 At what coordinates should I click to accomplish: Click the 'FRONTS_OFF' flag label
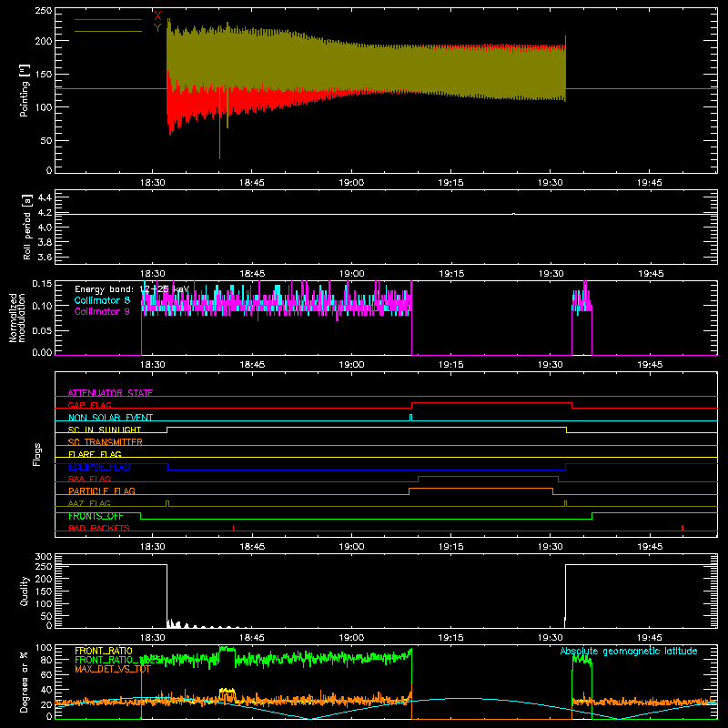click(96, 516)
